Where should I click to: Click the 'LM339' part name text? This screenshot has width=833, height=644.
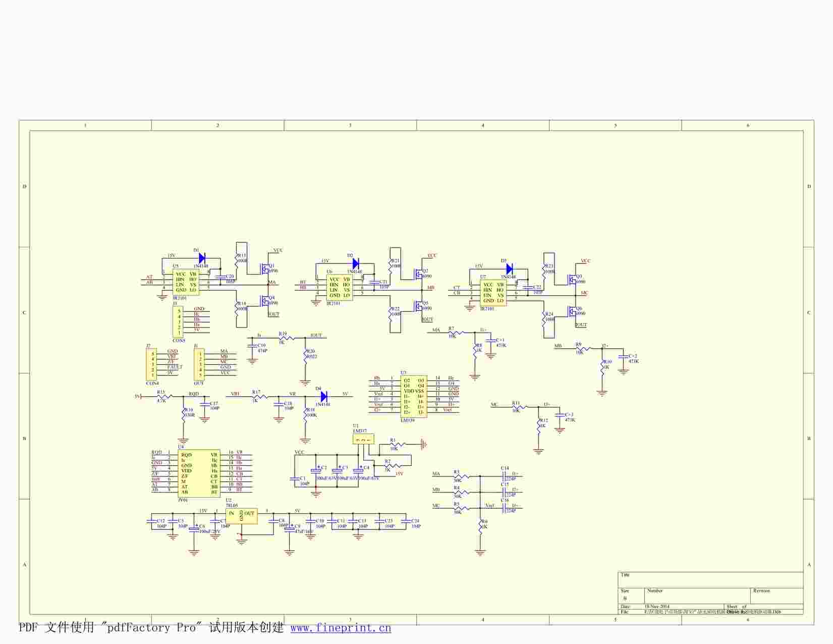point(408,420)
